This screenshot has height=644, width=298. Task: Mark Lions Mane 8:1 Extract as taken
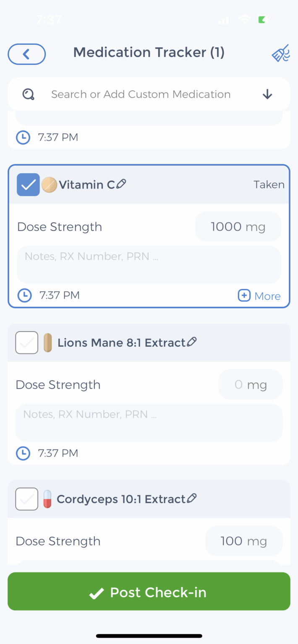(x=26, y=342)
